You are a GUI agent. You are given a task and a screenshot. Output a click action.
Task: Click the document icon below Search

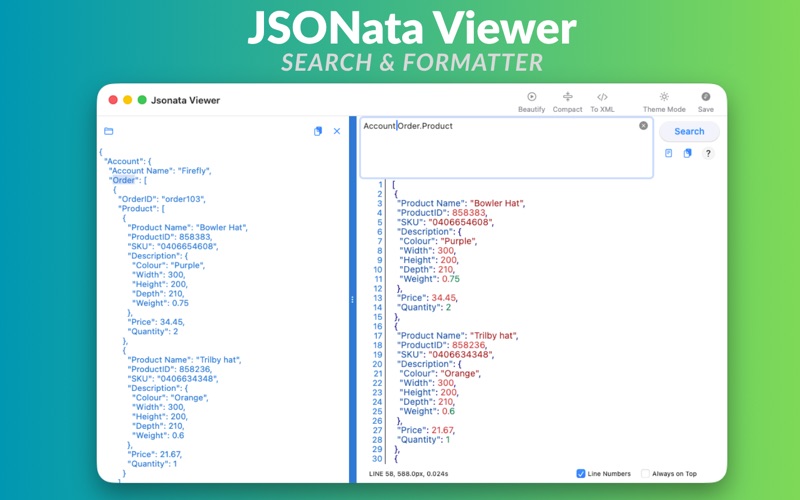[x=668, y=153]
